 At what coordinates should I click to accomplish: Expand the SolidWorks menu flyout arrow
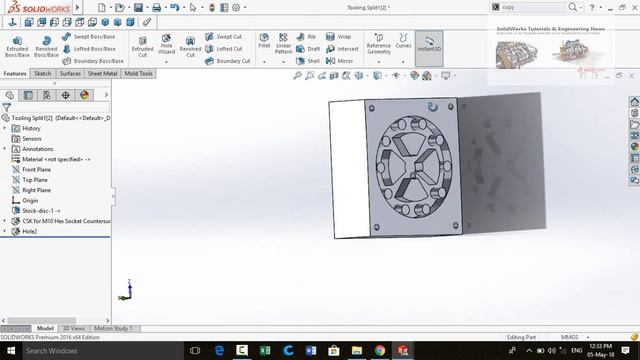point(78,7)
